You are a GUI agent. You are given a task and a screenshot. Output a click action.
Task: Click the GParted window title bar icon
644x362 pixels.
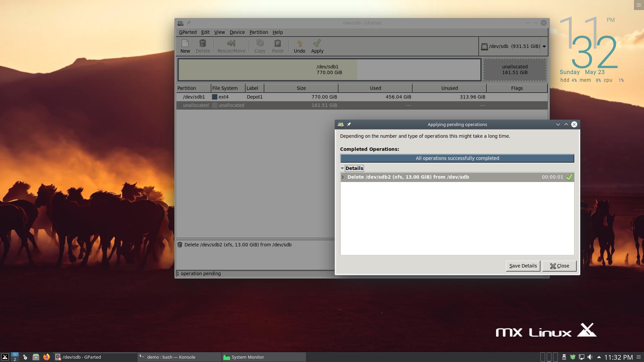pyautogui.click(x=180, y=23)
